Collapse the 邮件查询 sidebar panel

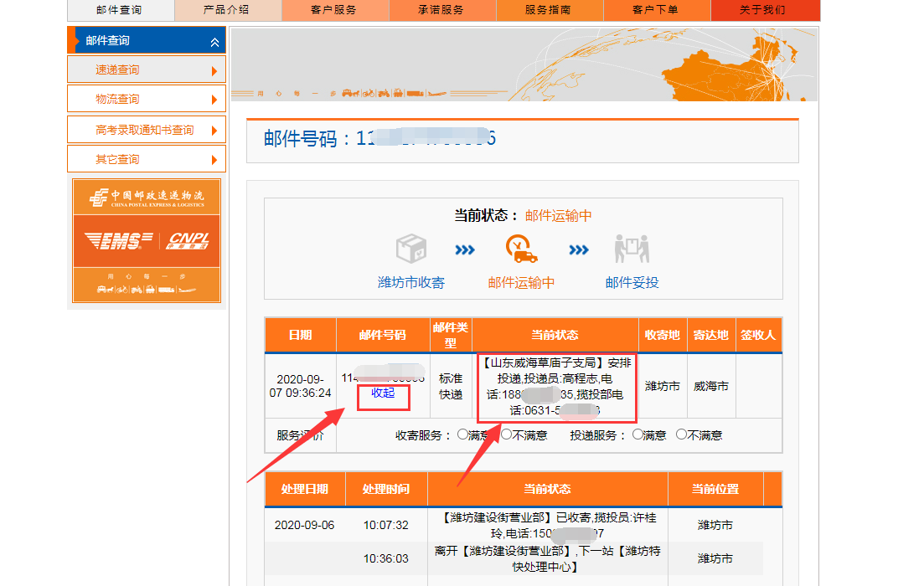[214, 41]
